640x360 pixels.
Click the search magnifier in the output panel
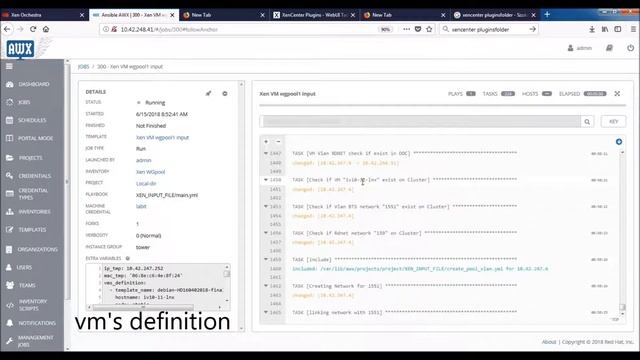click(587, 122)
